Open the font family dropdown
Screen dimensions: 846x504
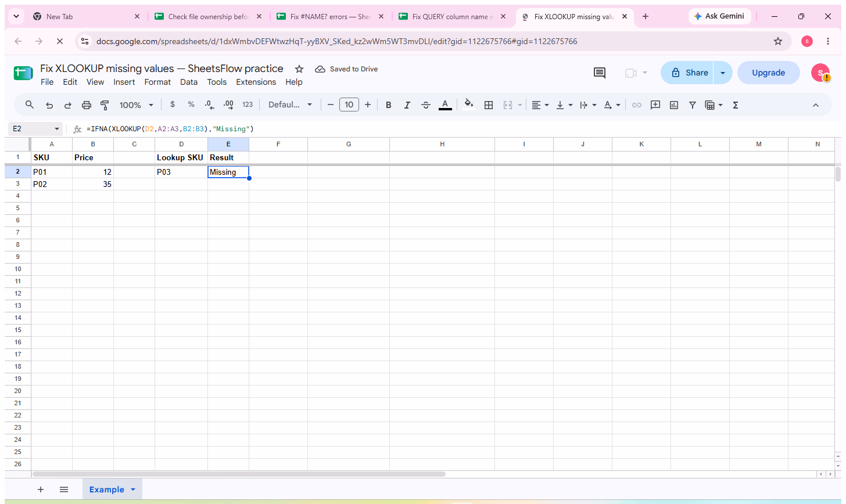coord(290,105)
